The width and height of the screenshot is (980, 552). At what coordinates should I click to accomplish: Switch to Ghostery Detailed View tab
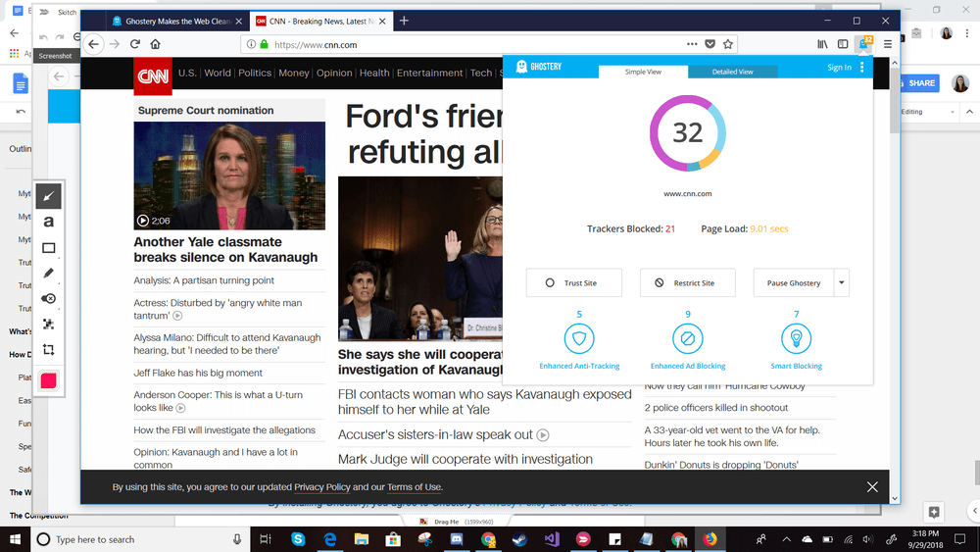[x=732, y=72]
